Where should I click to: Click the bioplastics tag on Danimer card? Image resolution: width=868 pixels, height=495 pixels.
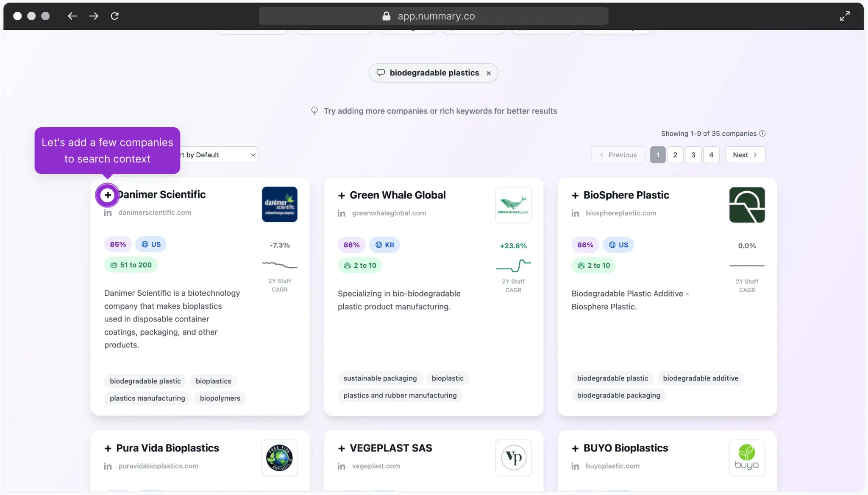213,381
